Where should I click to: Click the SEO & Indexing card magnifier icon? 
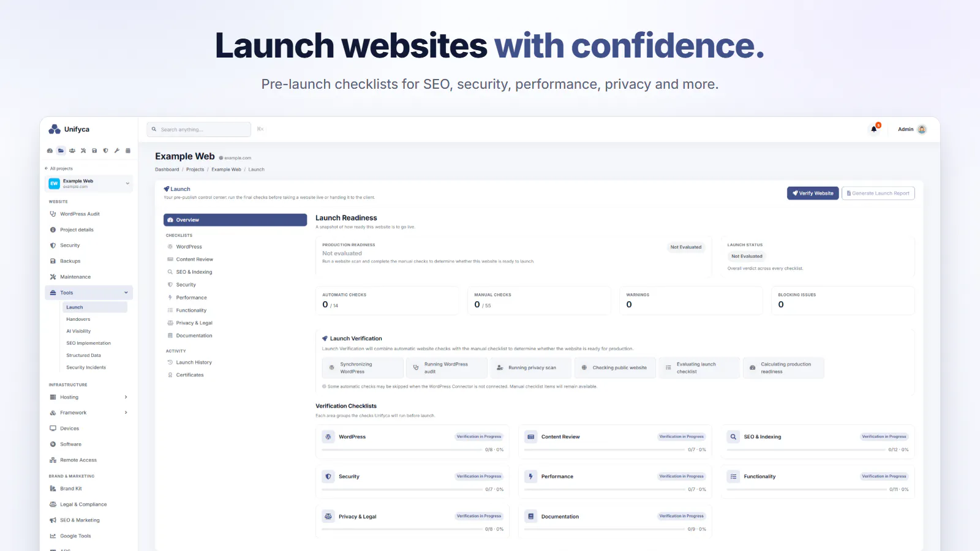click(x=733, y=437)
